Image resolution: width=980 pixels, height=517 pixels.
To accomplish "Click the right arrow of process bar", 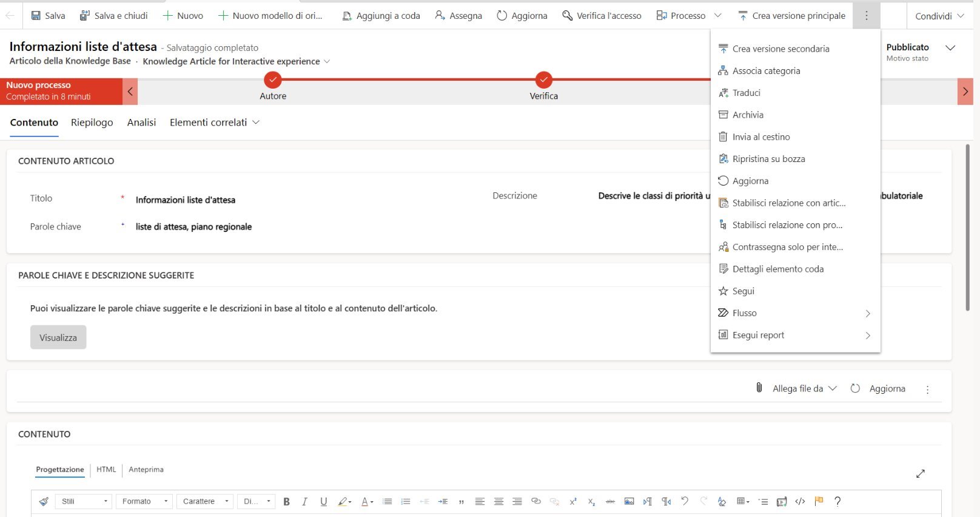I will (x=965, y=92).
